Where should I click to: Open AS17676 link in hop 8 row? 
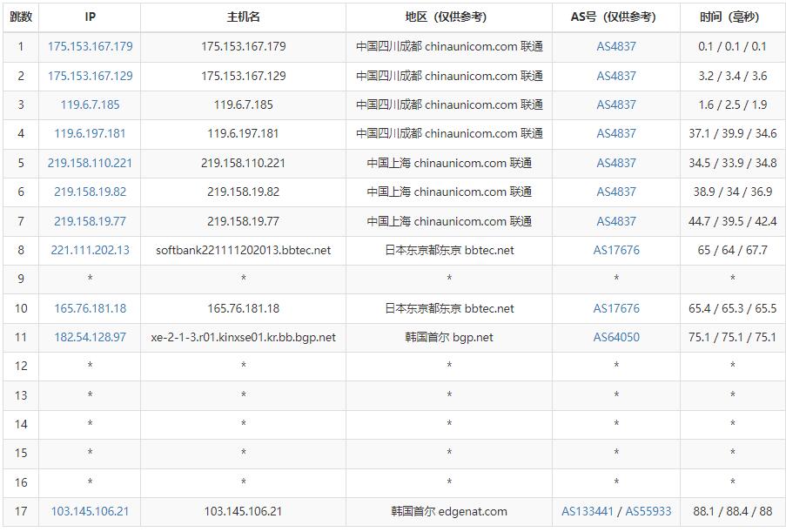click(616, 250)
